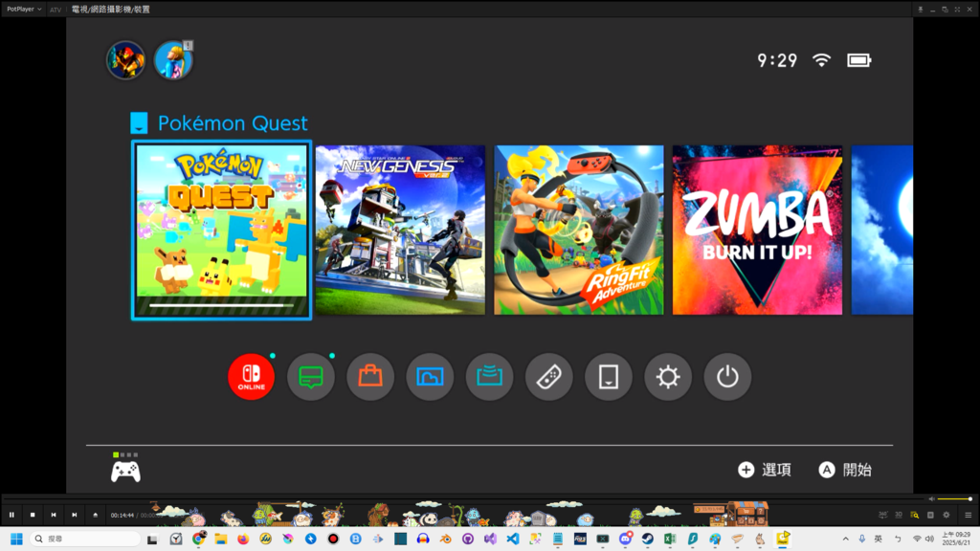Mute PotPlayer with speaker icon
980x551 pixels.
click(931, 499)
